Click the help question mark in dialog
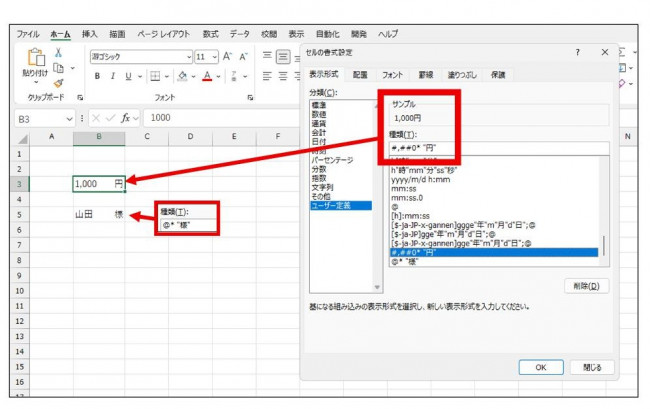 (578, 52)
